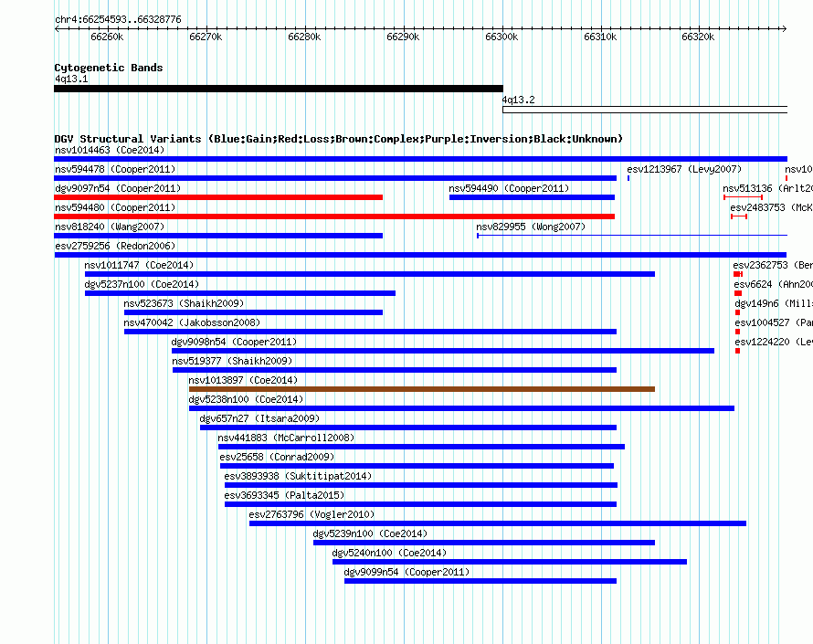Image resolution: width=813 pixels, height=644 pixels.
Task: Select the red esv2483753 loss marker
Action: tap(739, 216)
